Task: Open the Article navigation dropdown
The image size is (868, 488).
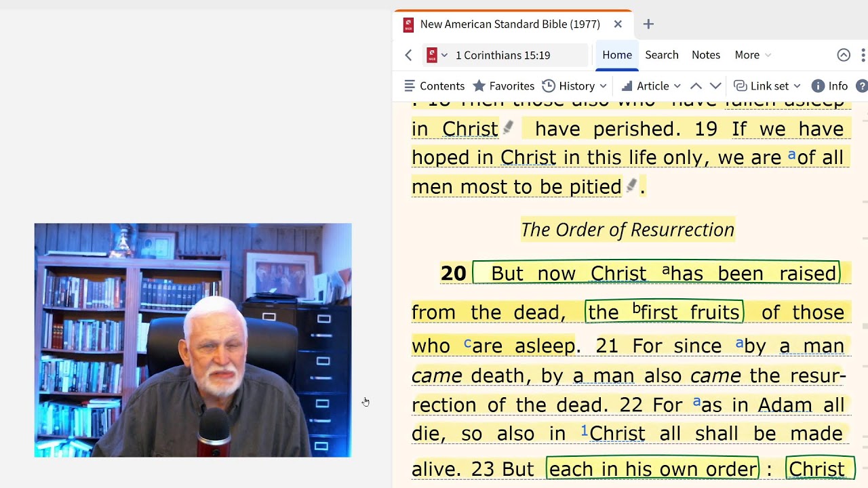Action: [651, 86]
